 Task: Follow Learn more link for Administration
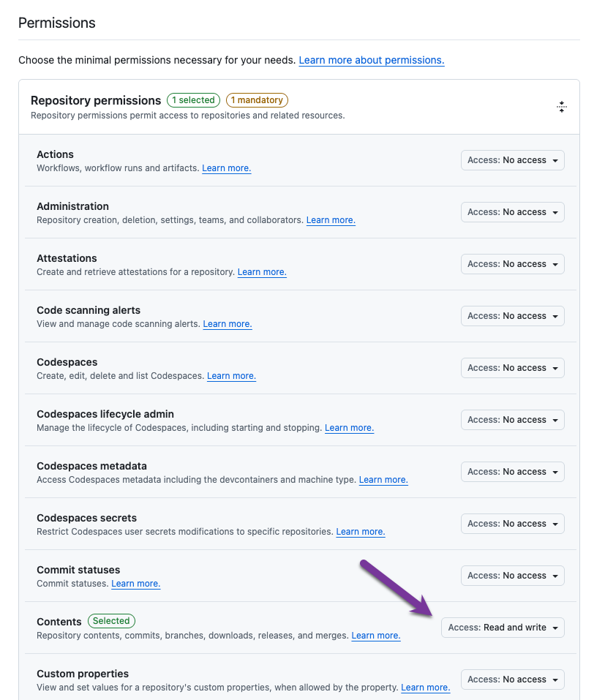point(331,220)
